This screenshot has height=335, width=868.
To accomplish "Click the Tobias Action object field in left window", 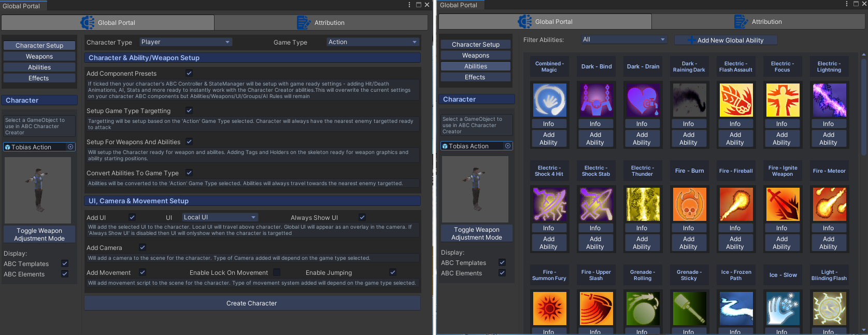I will click(39, 147).
